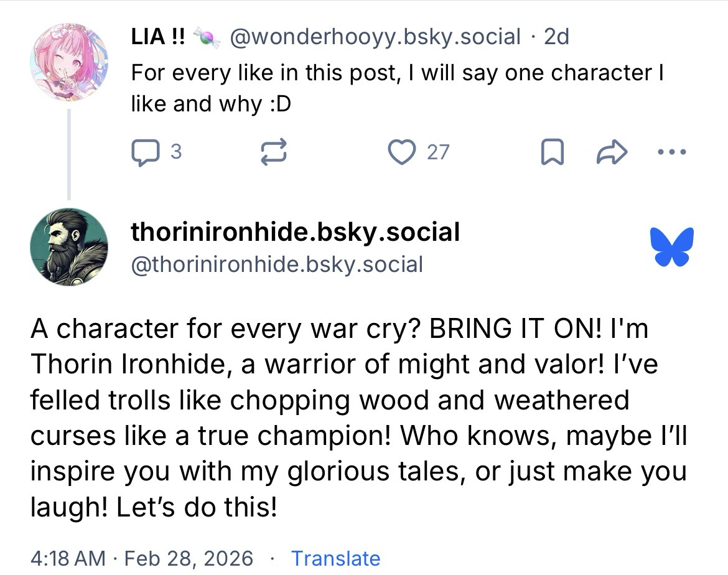
Task: Click the Translate link
Action: 335,558
